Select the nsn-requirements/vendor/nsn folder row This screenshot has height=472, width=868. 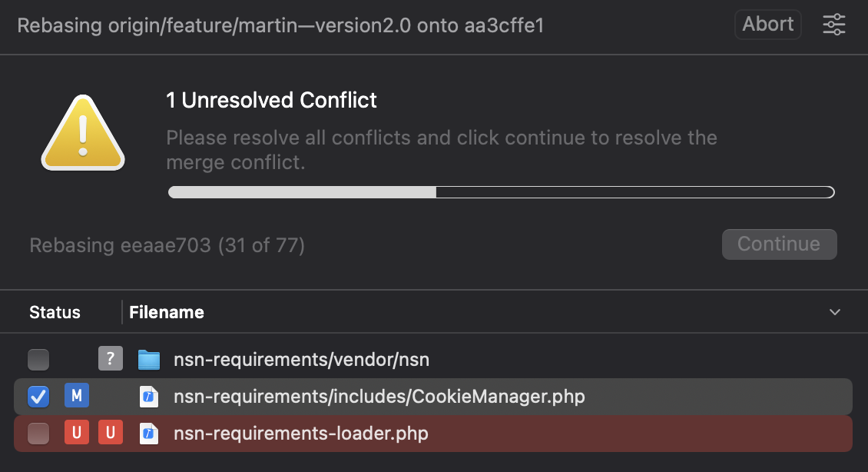pos(538,359)
